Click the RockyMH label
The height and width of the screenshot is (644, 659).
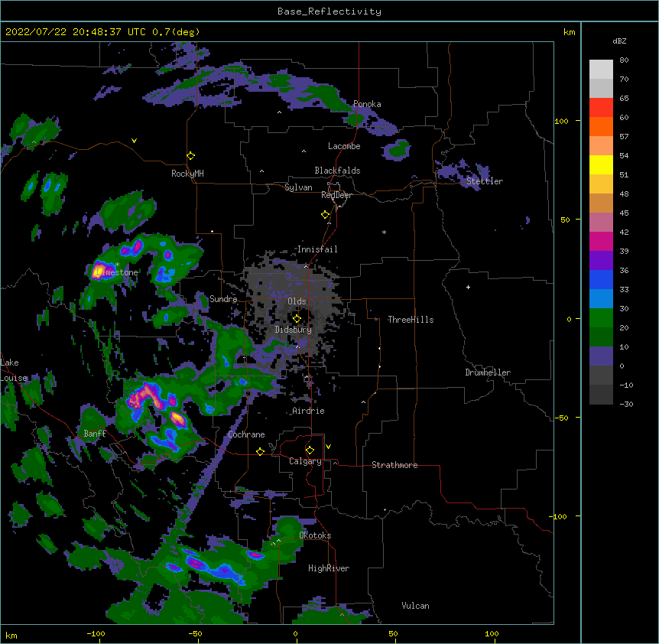click(187, 174)
